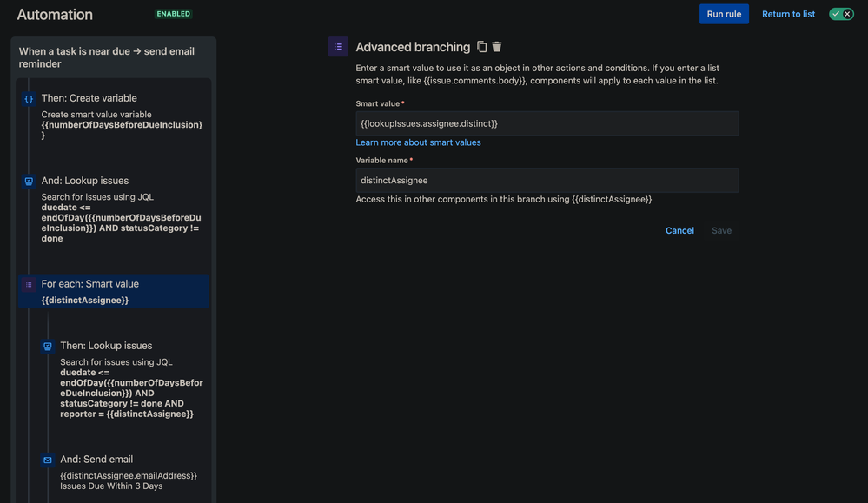Click the Advanced branching header list icon
This screenshot has width=868, height=503.
pos(338,47)
